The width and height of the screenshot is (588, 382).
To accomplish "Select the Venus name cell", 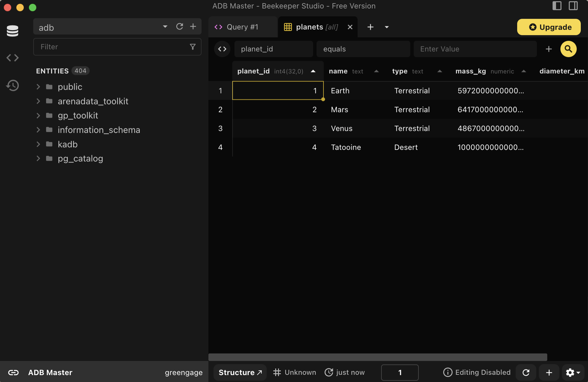I will pos(355,128).
